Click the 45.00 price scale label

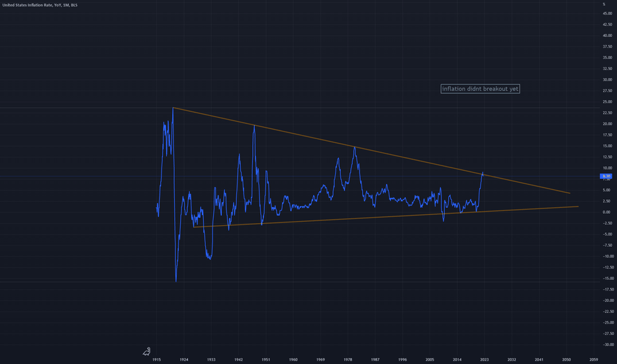pyautogui.click(x=607, y=13)
